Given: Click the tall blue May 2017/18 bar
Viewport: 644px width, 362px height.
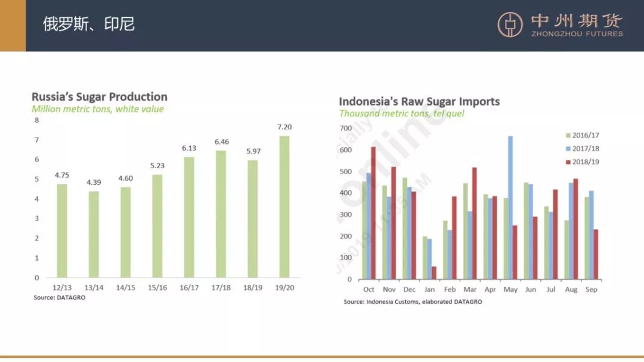Looking at the screenshot, I should point(510,208).
